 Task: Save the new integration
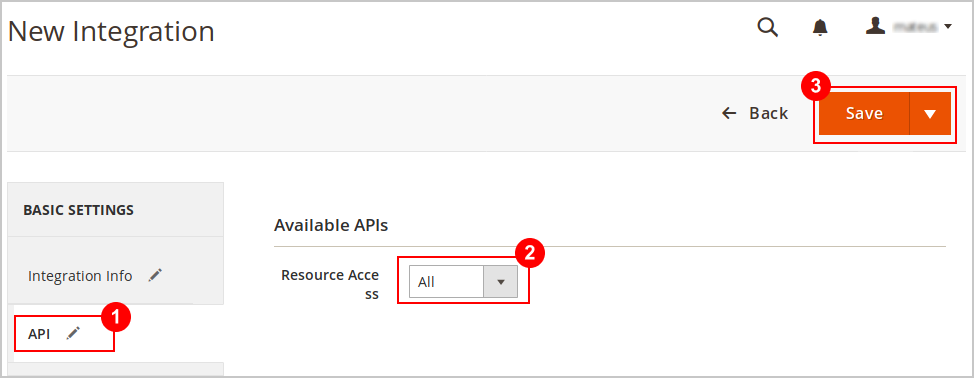click(x=864, y=113)
